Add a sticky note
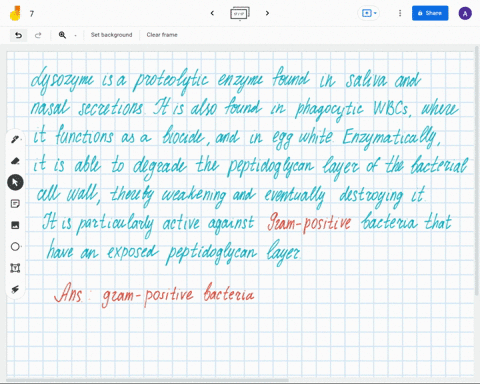Viewport: 480px width, 384px height. 15,204
